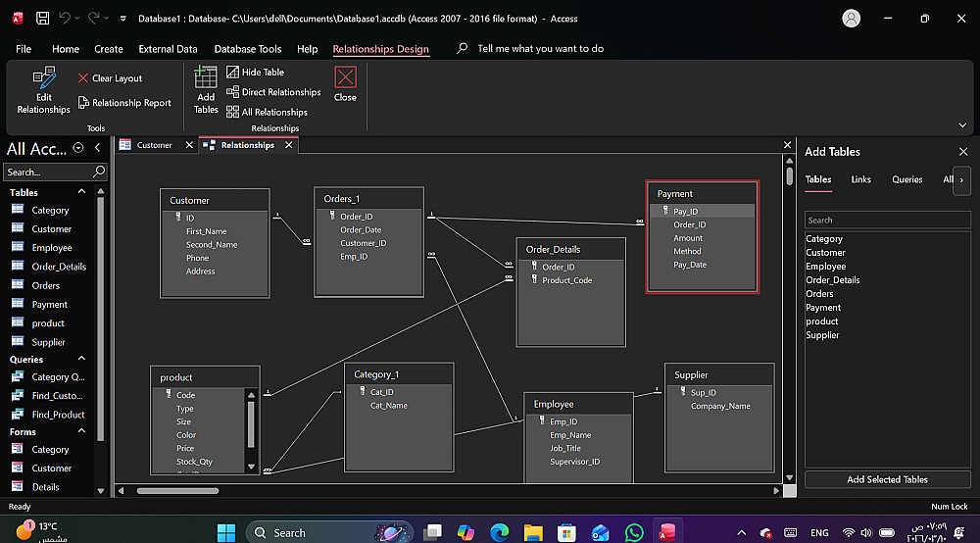Collapse the Queries group in navigation pane
Screen dimensions: 980x543
click(x=81, y=358)
